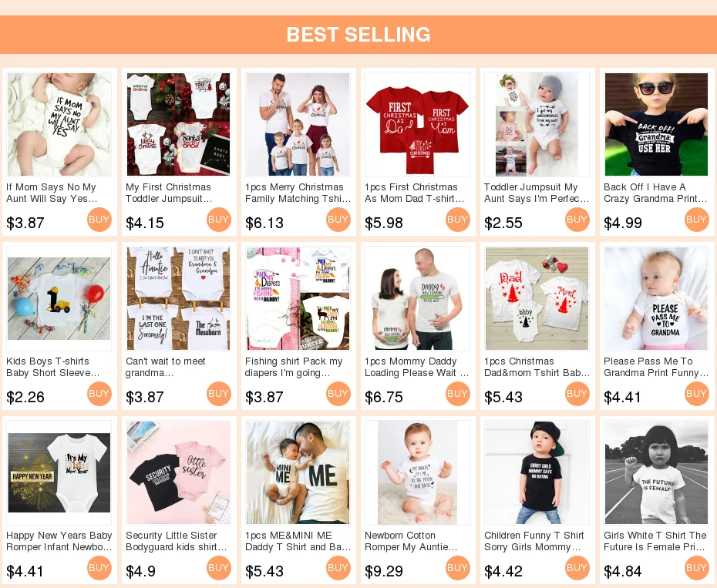View the excavator number one shirt image
This screenshot has height=588, width=717.
[59, 298]
